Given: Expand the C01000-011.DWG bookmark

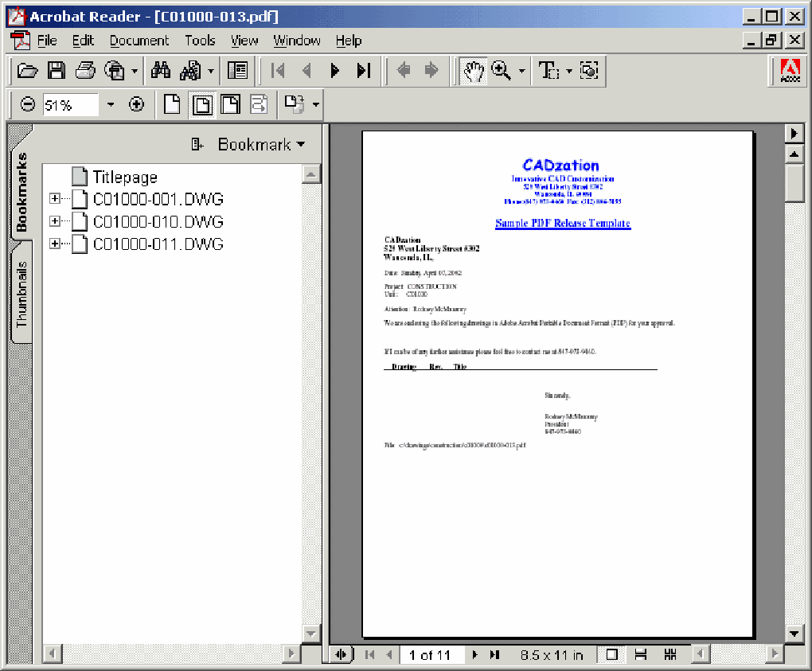Looking at the screenshot, I should [54, 244].
